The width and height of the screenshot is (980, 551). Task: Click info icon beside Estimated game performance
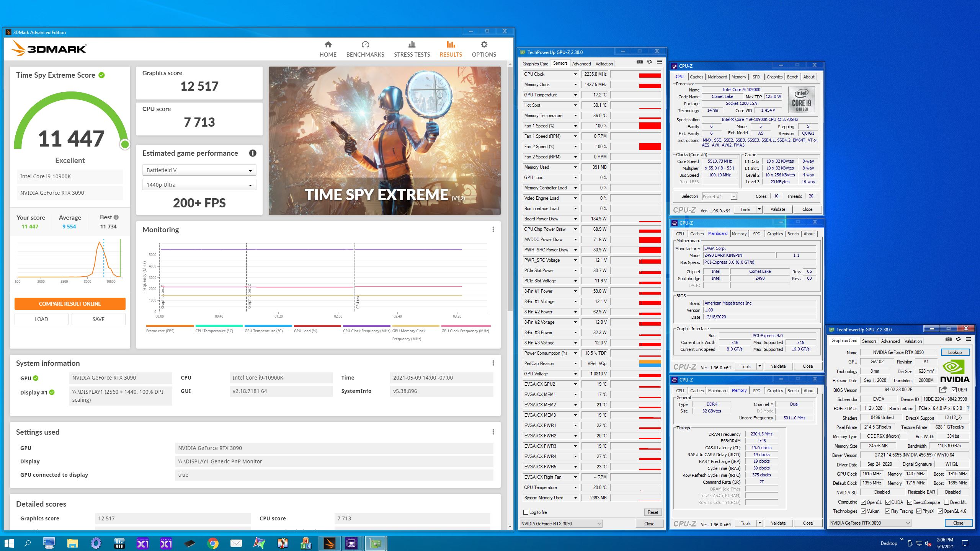pyautogui.click(x=253, y=153)
